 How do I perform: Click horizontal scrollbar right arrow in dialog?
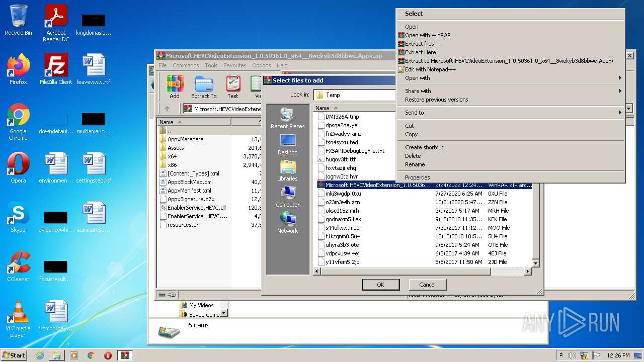tap(527, 271)
